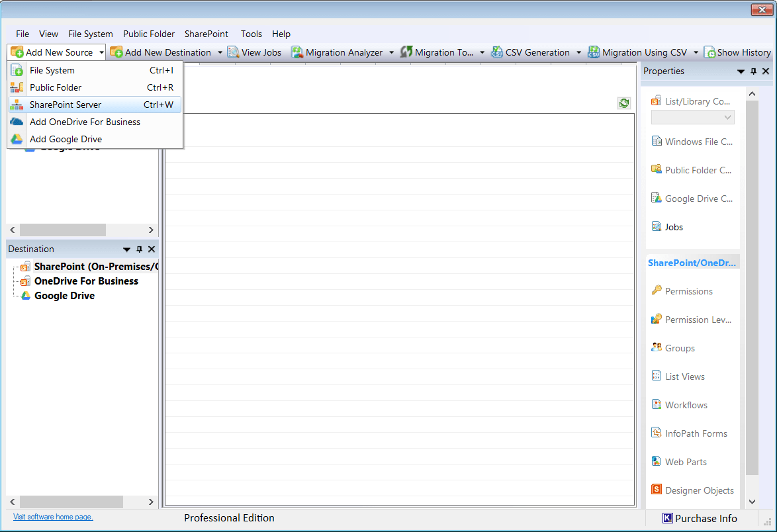Click the Add New Source toolbar icon
777x532 pixels.
[x=17, y=52]
